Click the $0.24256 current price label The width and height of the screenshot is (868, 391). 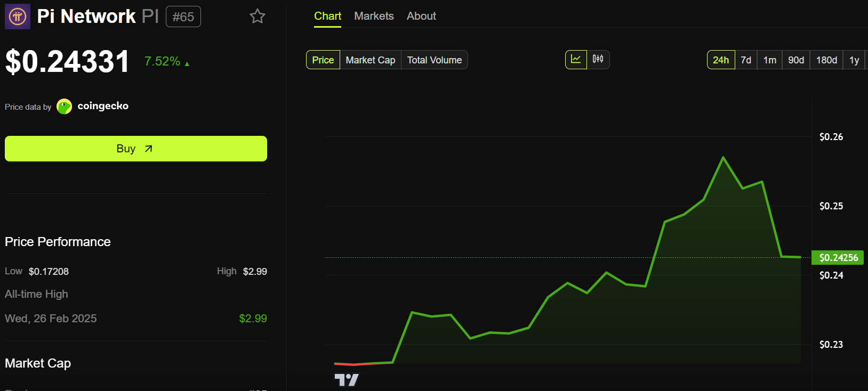[838, 258]
